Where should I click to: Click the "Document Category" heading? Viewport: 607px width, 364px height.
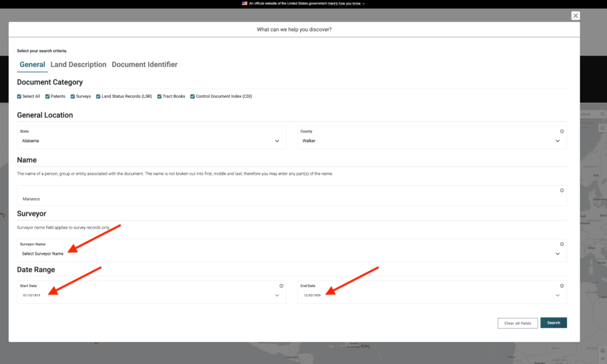point(50,82)
